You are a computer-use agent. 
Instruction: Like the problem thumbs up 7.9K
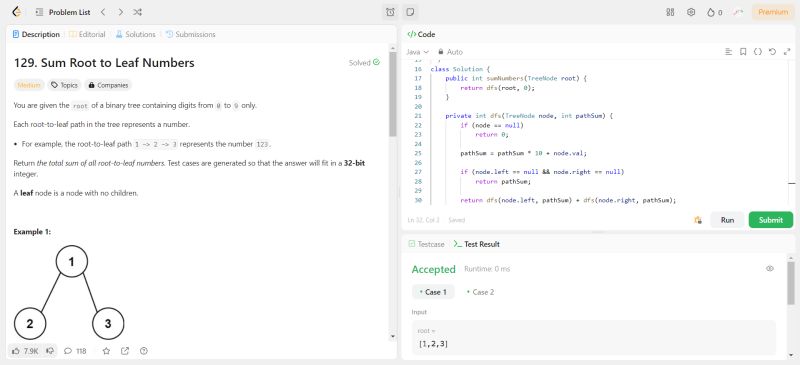click(25, 351)
